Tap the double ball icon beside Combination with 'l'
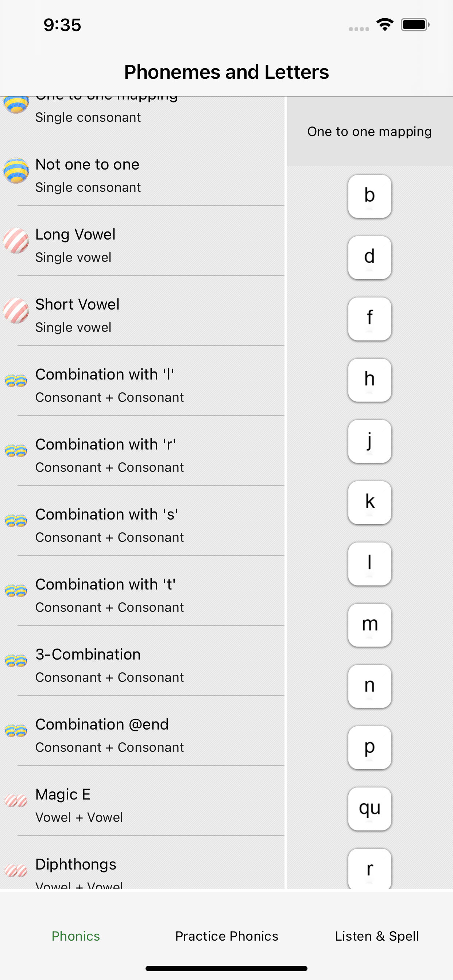Image resolution: width=453 pixels, height=980 pixels. pyautogui.click(x=16, y=381)
